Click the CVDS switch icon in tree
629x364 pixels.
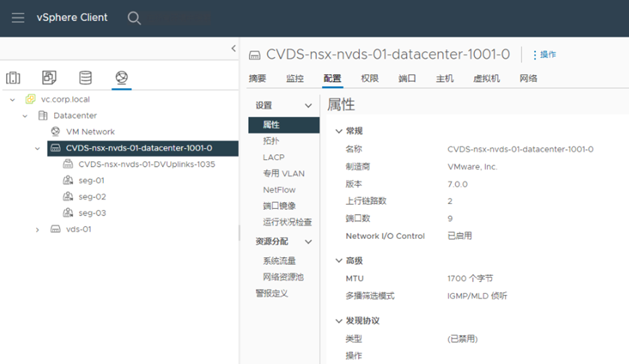pyautogui.click(x=56, y=148)
